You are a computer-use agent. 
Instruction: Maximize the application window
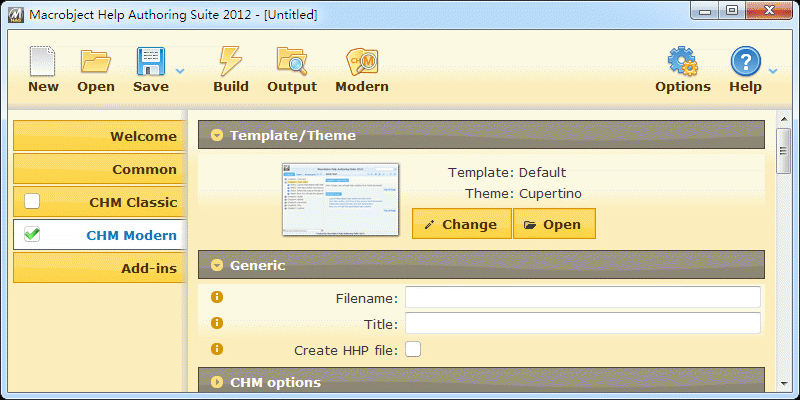pos(732,10)
